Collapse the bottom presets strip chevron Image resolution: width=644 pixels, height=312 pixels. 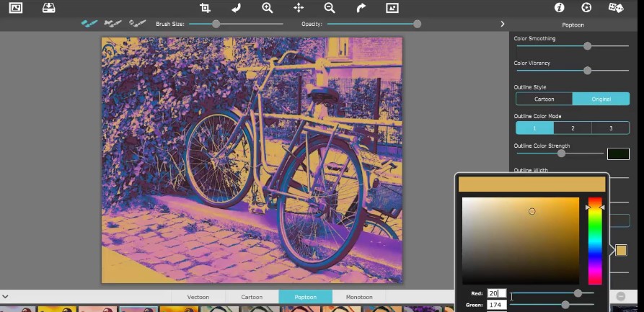pyautogui.click(x=6, y=296)
